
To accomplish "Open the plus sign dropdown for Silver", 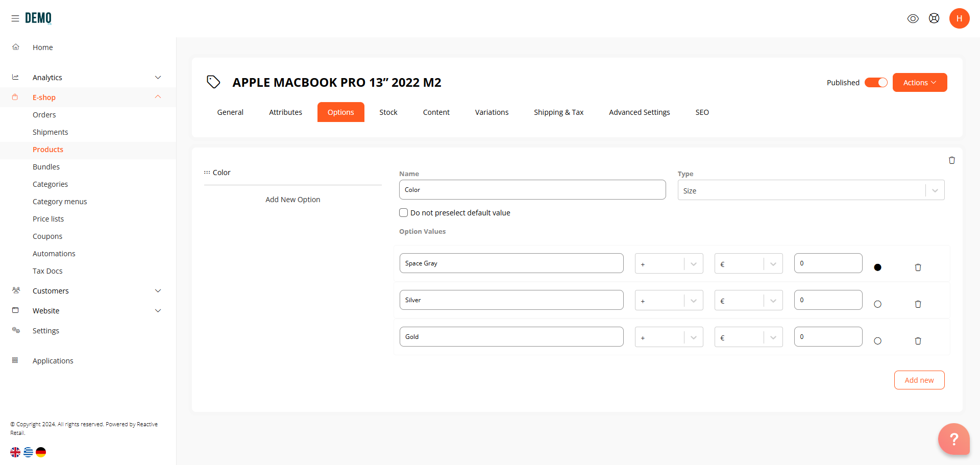I will [669, 300].
